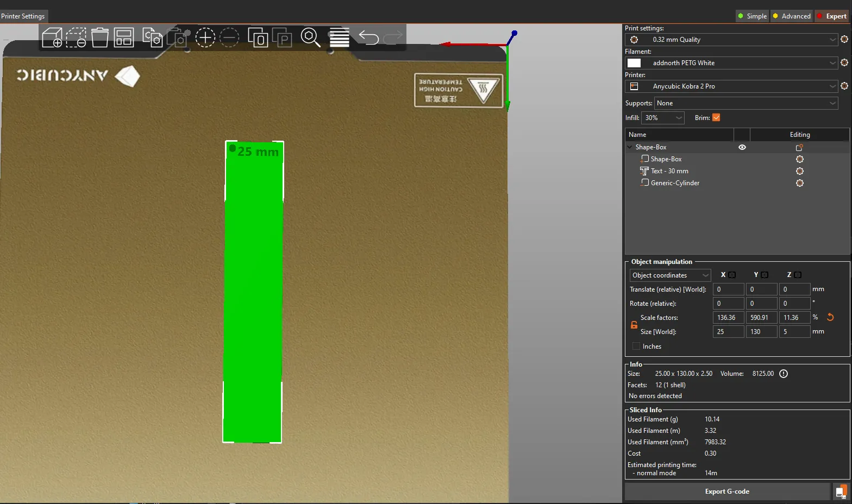Click the Add instance plus-circle icon
The height and width of the screenshot is (504, 852).
[x=205, y=37]
